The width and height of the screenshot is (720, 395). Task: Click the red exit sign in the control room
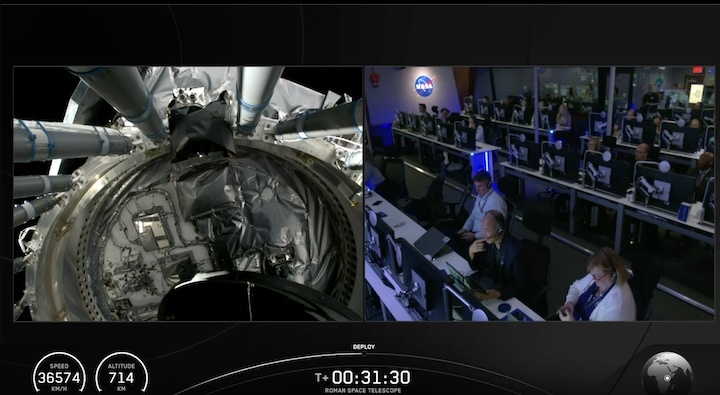698,70
